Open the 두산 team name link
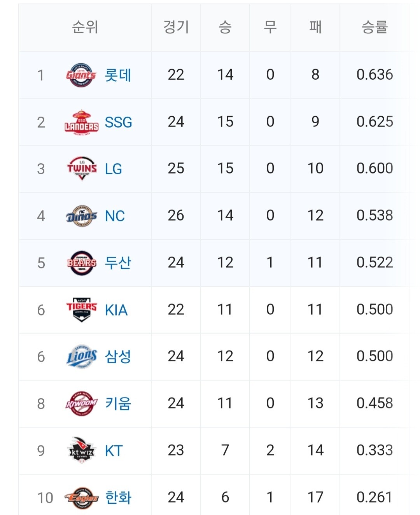 118,263
